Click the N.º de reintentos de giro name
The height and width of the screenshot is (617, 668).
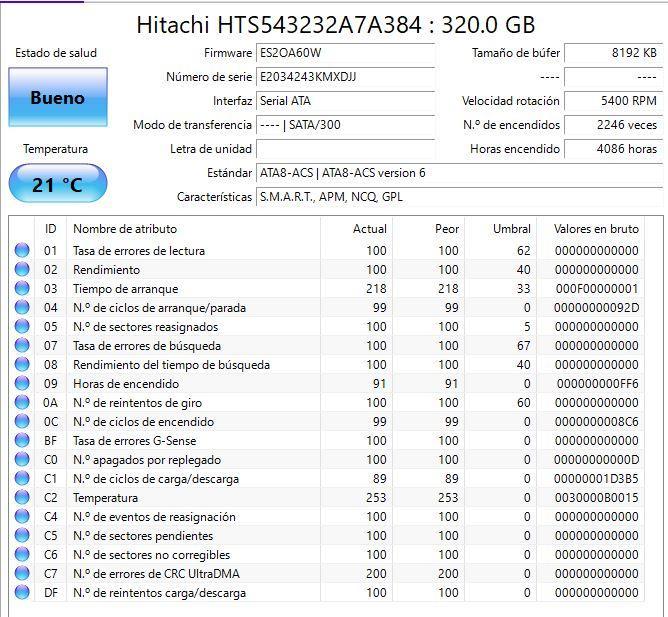pos(138,403)
